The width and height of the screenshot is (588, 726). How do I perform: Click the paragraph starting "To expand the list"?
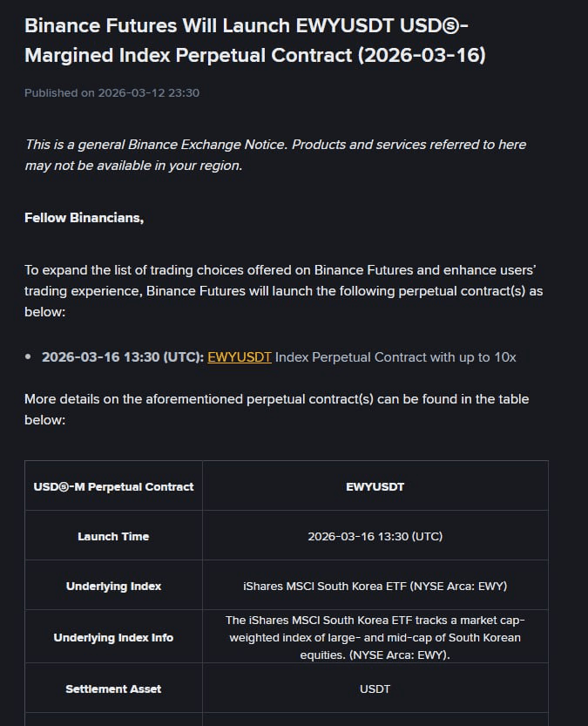click(x=283, y=290)
